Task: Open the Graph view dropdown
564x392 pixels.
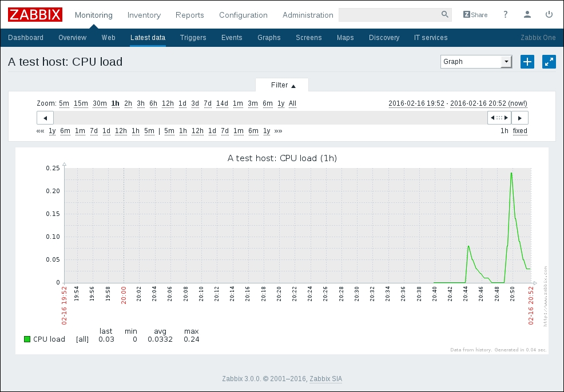Action: coord(476,62)
